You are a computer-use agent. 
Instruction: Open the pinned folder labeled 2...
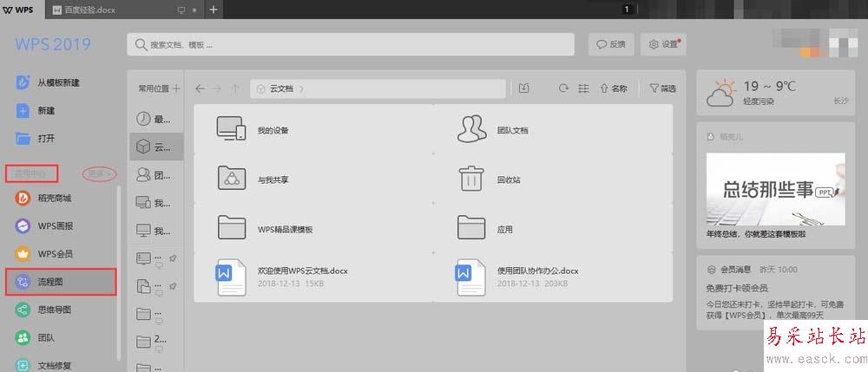coord(156,343)
